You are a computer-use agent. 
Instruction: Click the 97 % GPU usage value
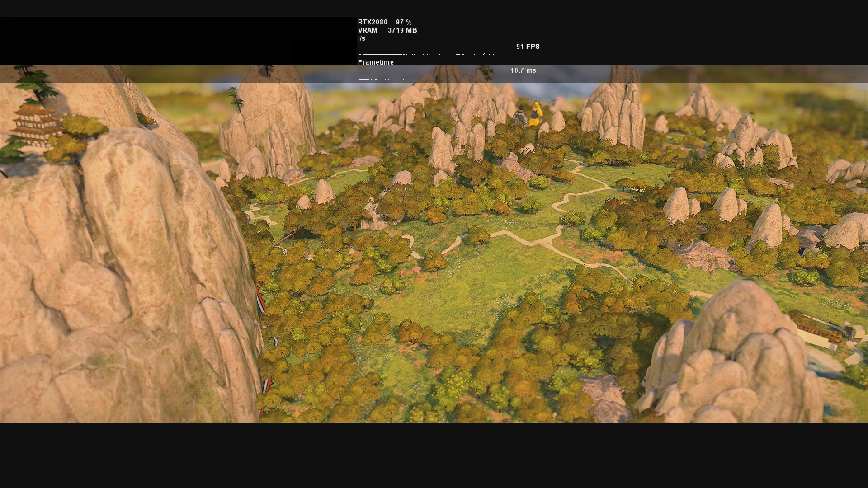point(404,22)
